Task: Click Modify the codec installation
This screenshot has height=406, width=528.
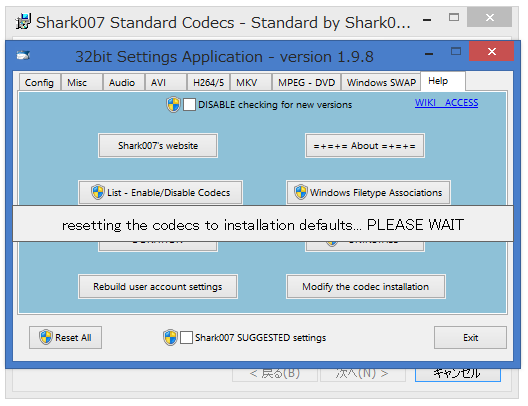Action: click(366, 286)
